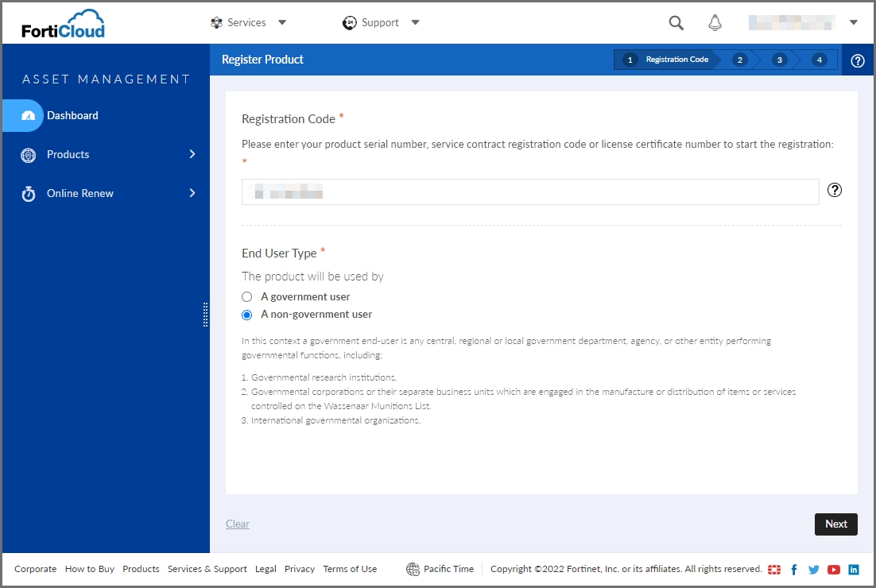Expand the Products sidebar submenu
Screen dimensions: 876x588
[192, 154]
